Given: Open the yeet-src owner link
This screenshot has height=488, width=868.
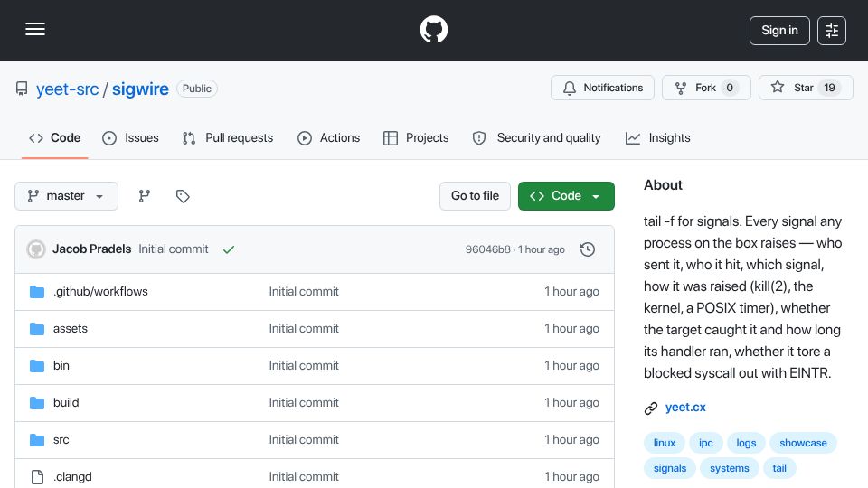Looking at the screenshot, I should (x=67, y=89).
